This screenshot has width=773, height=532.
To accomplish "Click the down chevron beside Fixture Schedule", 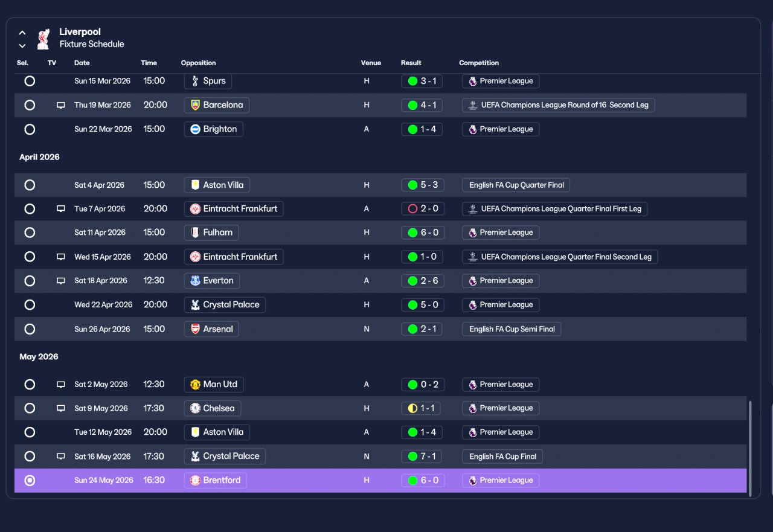I will coord(22,45).
